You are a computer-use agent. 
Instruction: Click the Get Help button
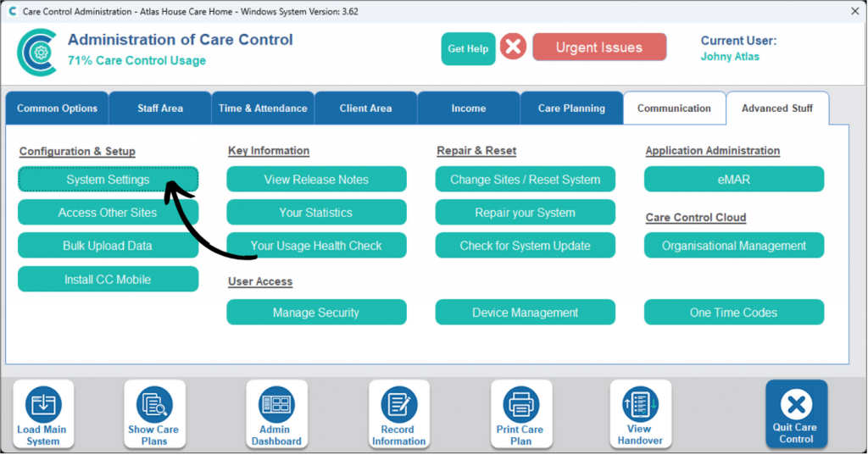coord(468,48)
